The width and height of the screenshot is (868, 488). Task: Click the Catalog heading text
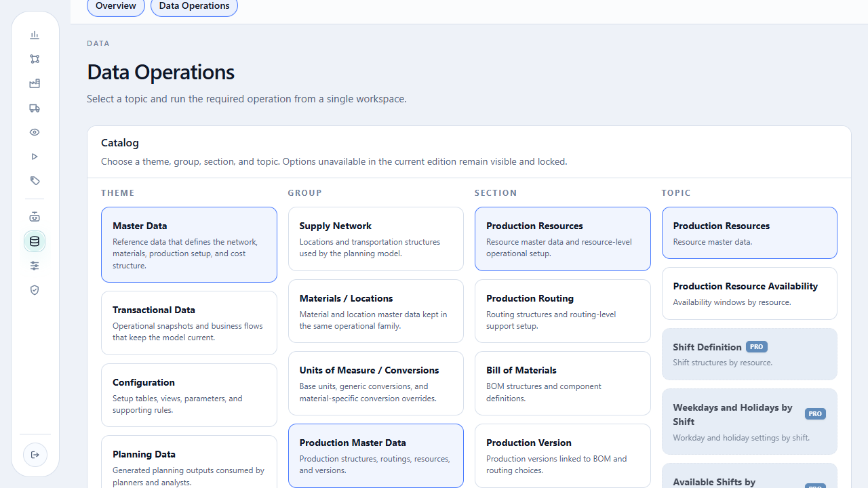tap(120, 142)
